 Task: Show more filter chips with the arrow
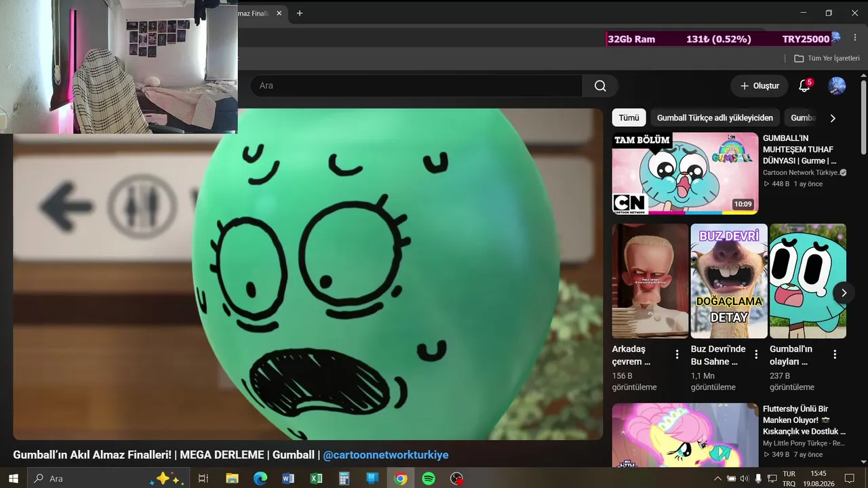point(833,118)
